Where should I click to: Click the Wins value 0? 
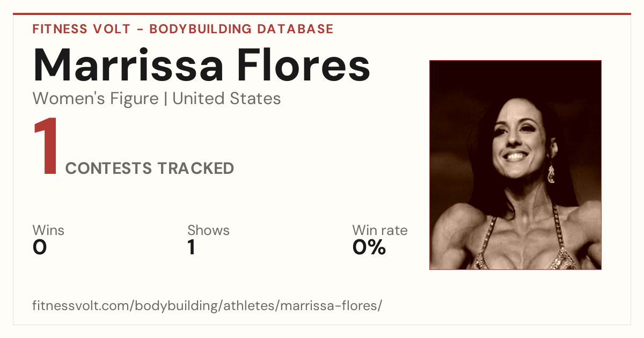point(40,247)
